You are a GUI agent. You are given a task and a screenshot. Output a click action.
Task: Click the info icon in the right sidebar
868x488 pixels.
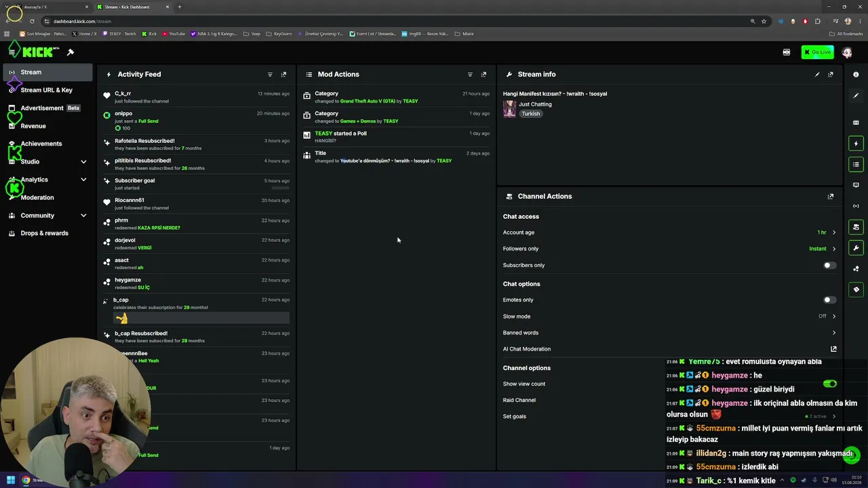pyautogui.click(x=856, y=75)
